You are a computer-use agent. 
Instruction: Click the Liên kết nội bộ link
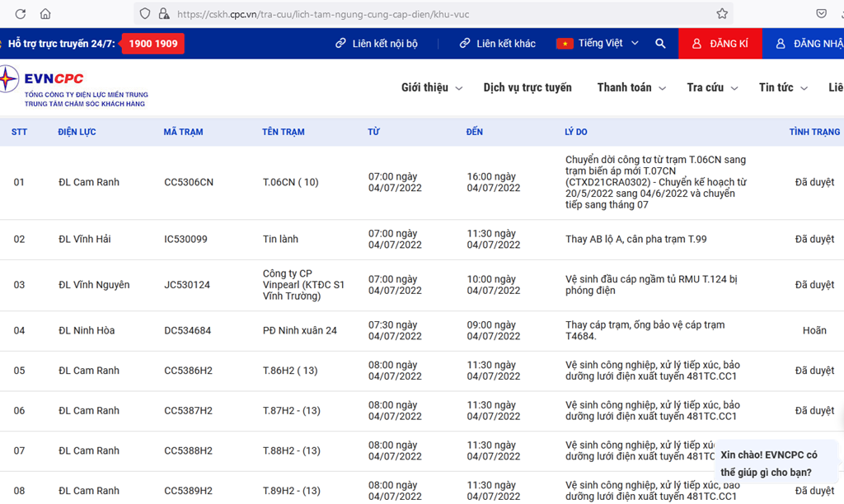click(x=377, y=44)
